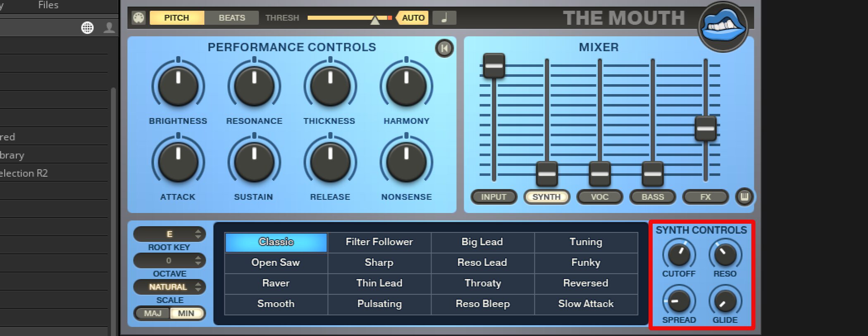Screen dimensions: 868x336
Task: Click the reset arrow in Performance Controls
Action: point(444,48)
